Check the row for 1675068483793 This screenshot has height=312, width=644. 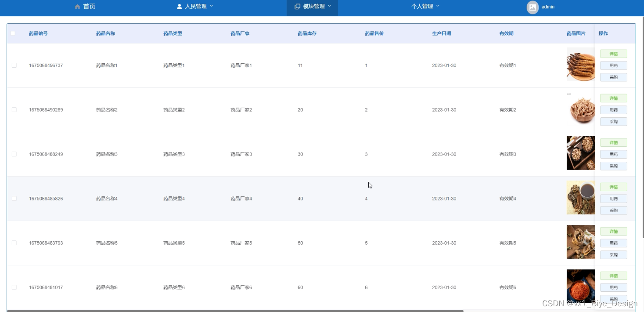[14, 243]
